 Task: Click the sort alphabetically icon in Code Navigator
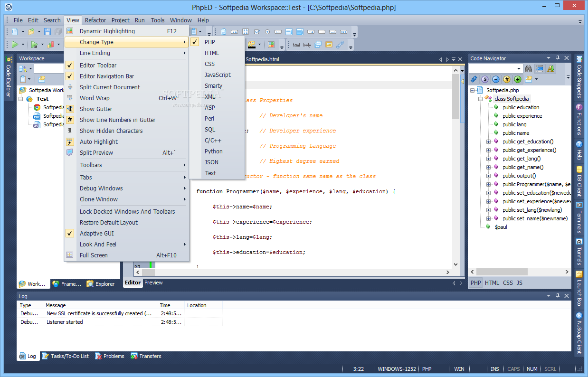click(550, 69)
